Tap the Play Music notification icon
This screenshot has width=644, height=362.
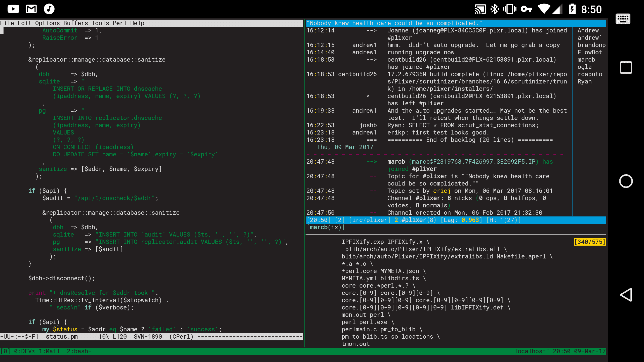pos(49,9)
